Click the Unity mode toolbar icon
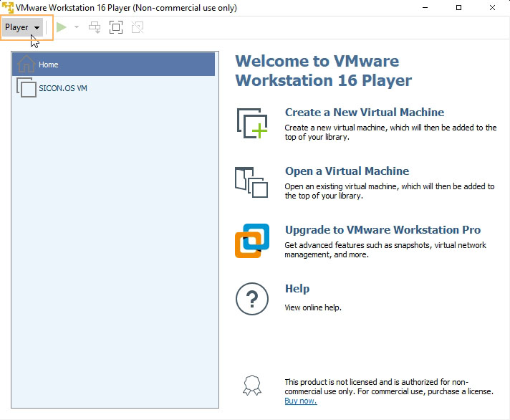Viewport: 510px width, 420px height. click(138, 27)
